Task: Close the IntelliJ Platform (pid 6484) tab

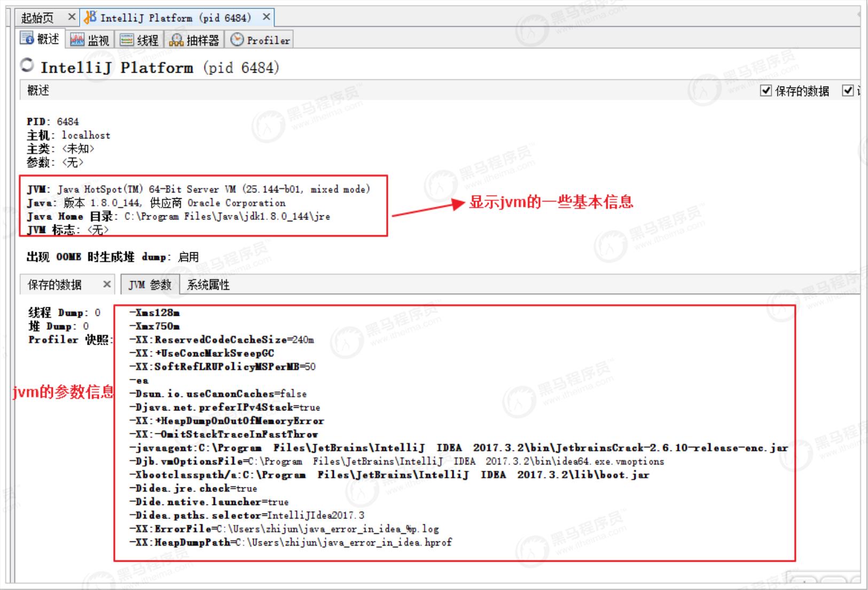Action: click(x=266, y=18)
